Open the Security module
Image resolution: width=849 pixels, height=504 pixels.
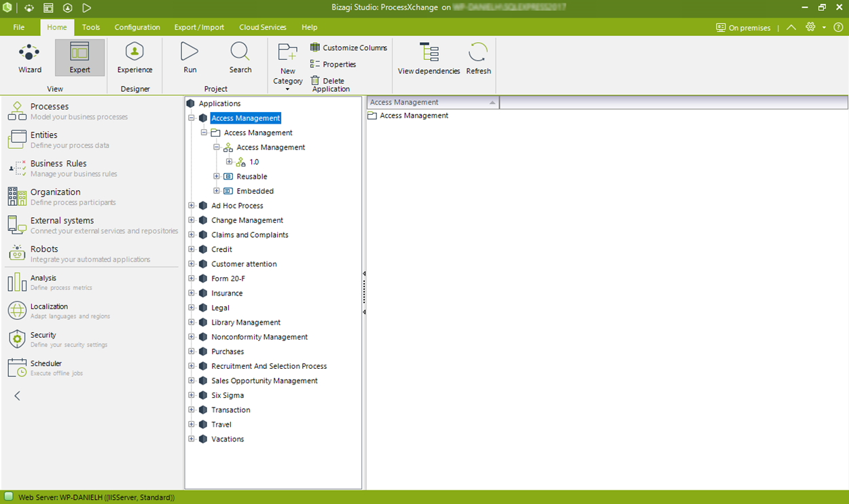tap(92, 339)
